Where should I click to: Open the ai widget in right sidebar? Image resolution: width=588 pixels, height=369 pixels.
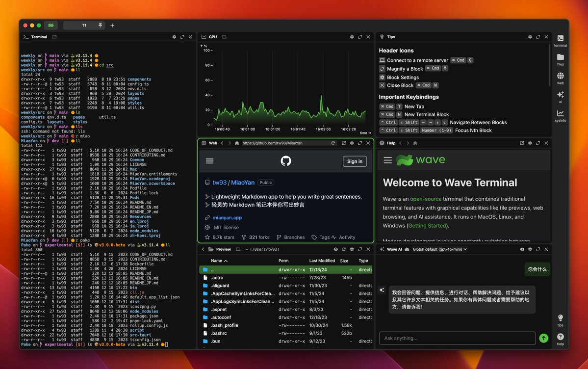[x=560, y=97]
